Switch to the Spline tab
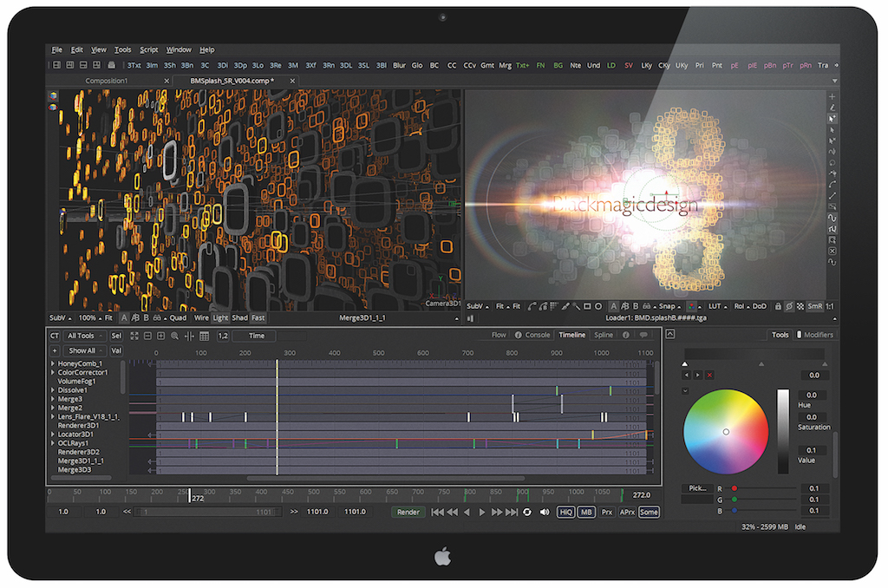The width and height of the screenshot is (888, 588). [x=604, y=335]
